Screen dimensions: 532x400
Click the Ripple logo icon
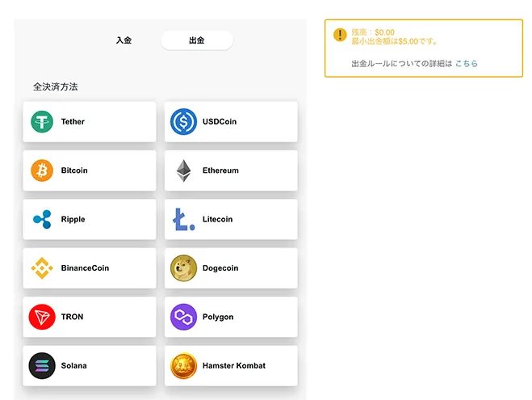pos(42,219)
